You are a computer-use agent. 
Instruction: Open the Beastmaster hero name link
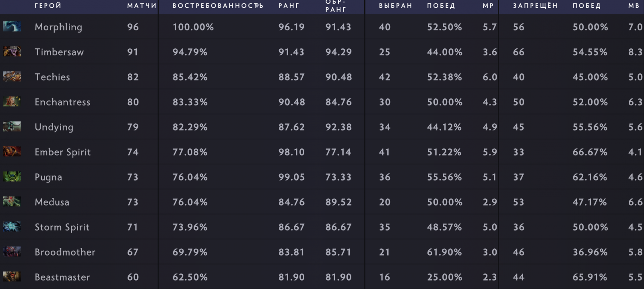[62, 277]
